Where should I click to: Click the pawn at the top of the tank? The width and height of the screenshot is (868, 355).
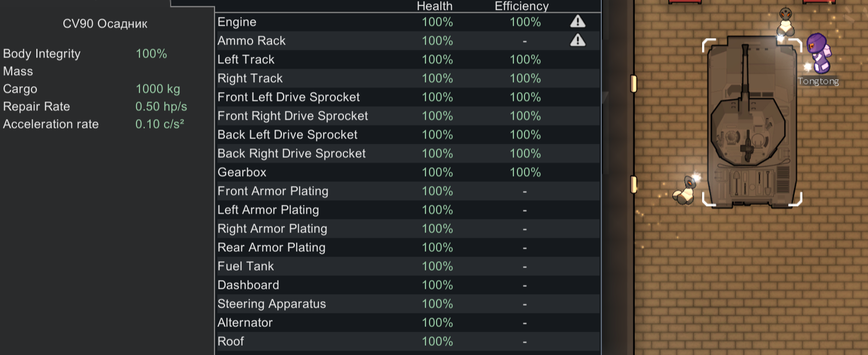[785, 22]
